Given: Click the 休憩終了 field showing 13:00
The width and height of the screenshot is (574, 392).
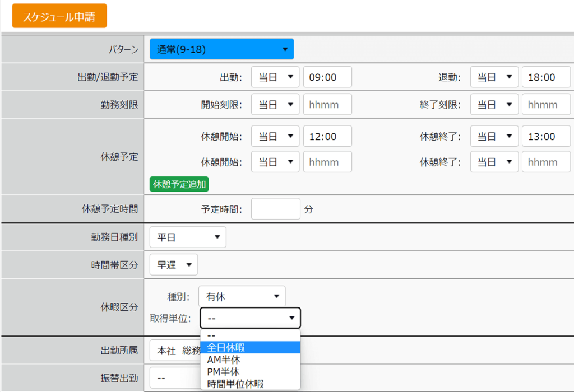Looking at the screenshot, I should coord(546,136).
